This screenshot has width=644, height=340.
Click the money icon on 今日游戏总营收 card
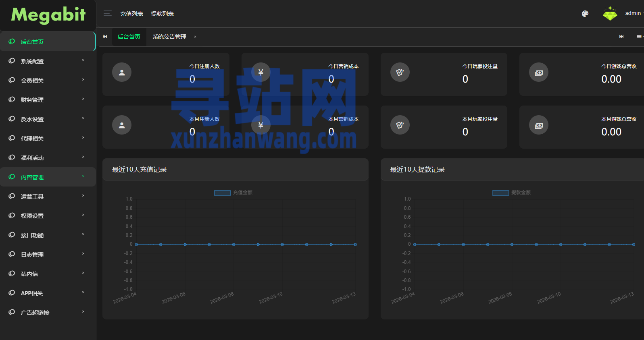[x=538, y=73]
